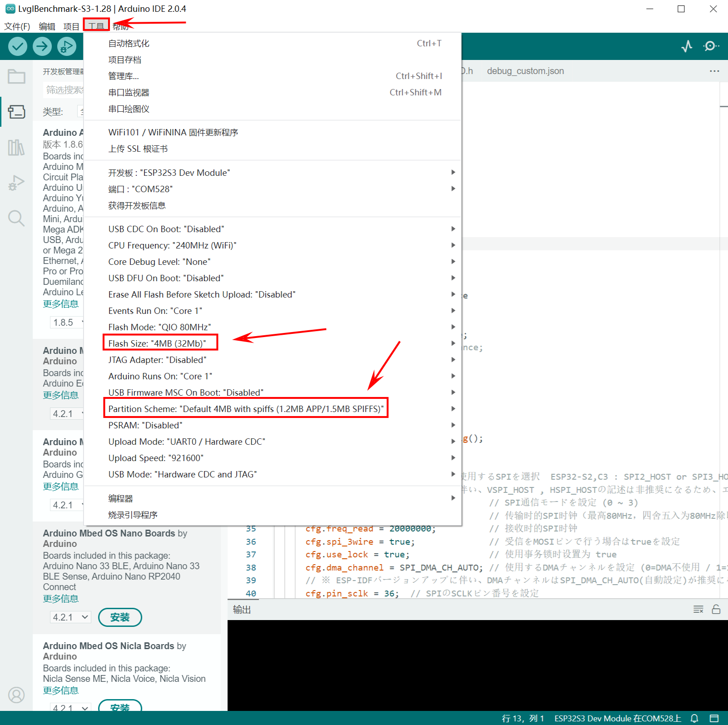The image size is (728, 725).
Task: Clear output using the lines icon
Action: coord(698,609)
